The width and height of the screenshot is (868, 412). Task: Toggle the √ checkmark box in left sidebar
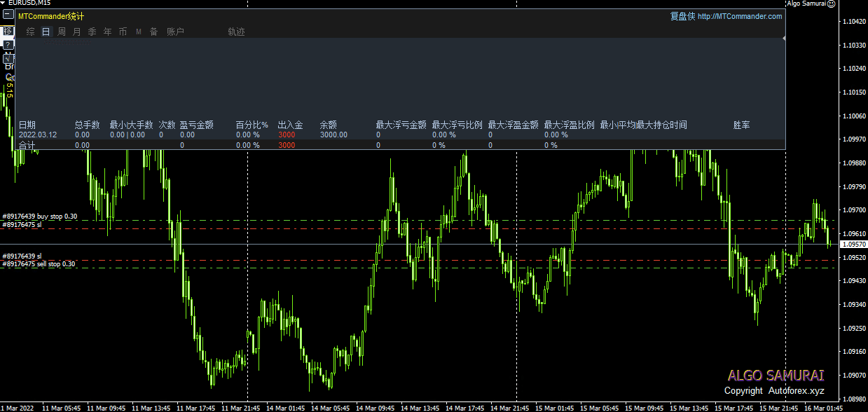[8, 59]
